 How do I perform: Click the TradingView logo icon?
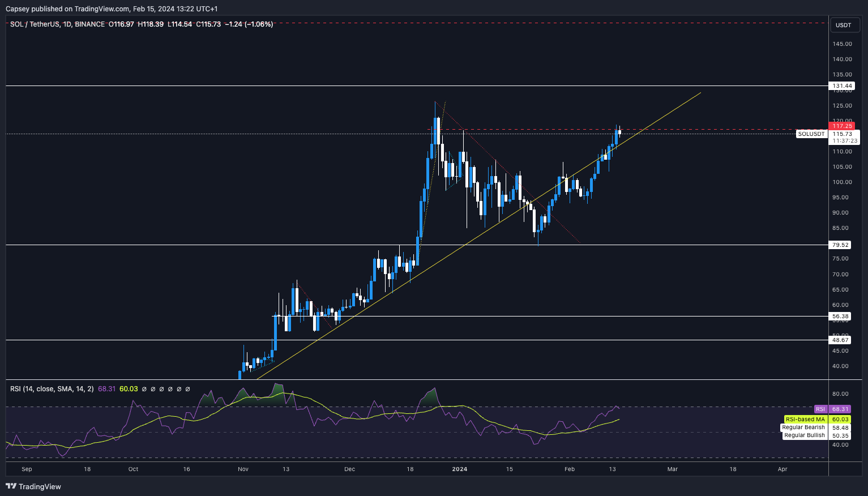[11, 486]
